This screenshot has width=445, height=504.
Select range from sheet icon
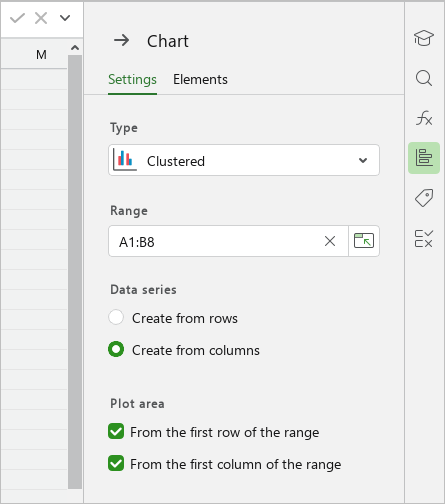[x=364, y=241]
